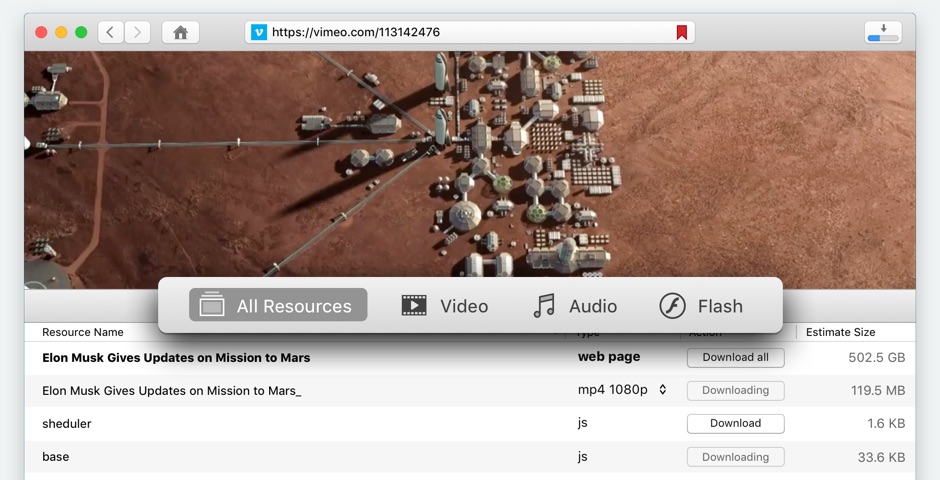Click the 119.5 MB size value
This screenshot has width=940, height=480.
coord(878,391)
